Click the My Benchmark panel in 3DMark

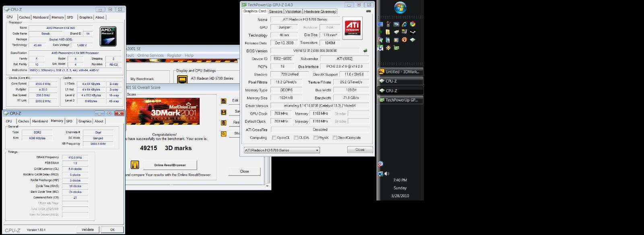[x=142, y=79]
